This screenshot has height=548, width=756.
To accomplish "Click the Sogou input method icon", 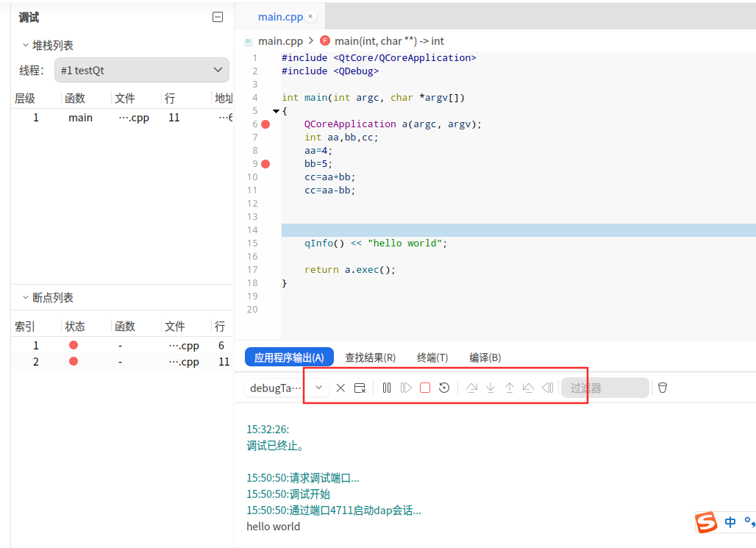I will (706, 522).
